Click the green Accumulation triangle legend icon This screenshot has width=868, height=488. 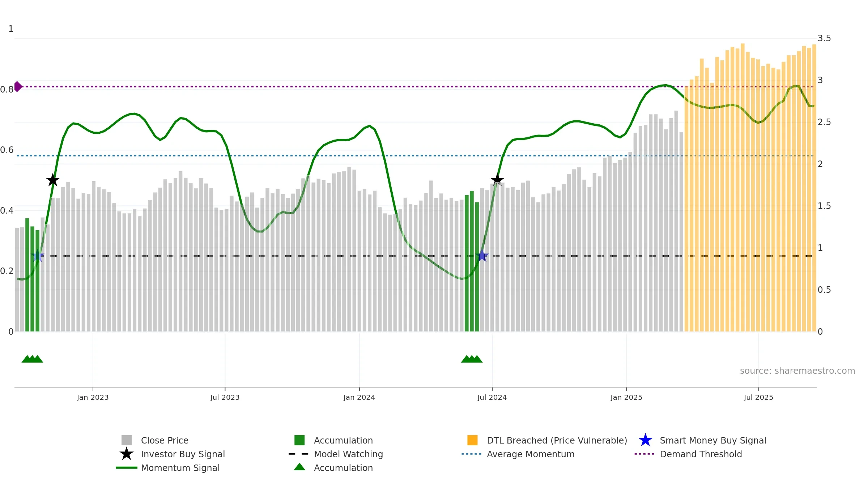click(299, 467)
